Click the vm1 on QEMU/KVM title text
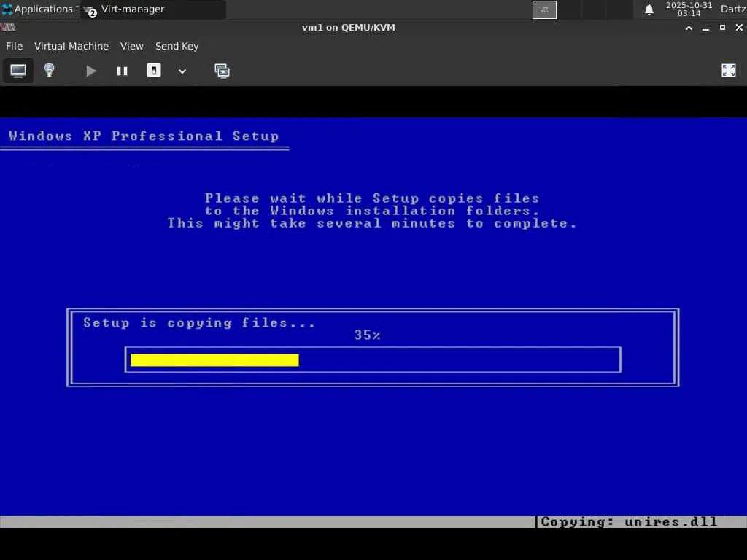 [348, 28]
